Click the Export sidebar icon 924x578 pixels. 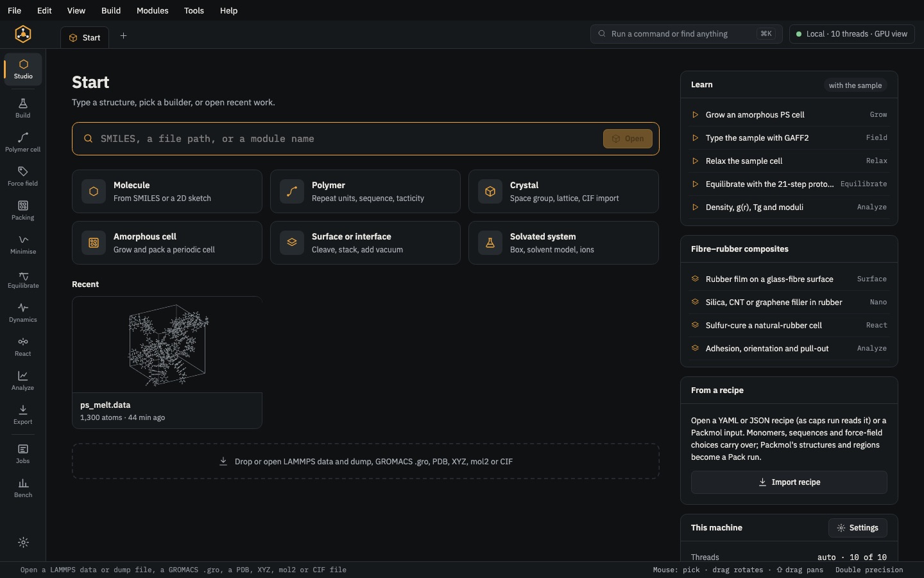click(x=23, y=414)
